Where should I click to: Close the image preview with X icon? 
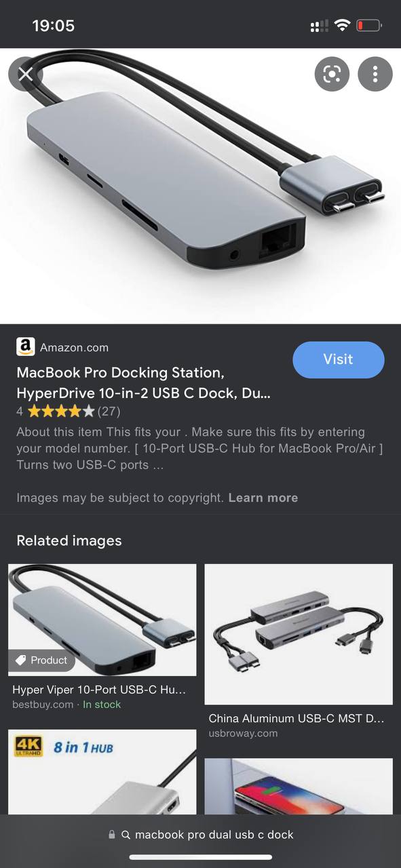25,74
